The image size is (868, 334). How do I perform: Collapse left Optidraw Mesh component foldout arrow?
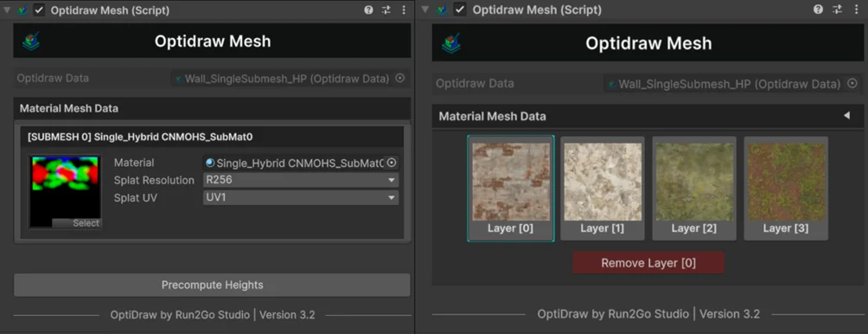coord(7,10)
